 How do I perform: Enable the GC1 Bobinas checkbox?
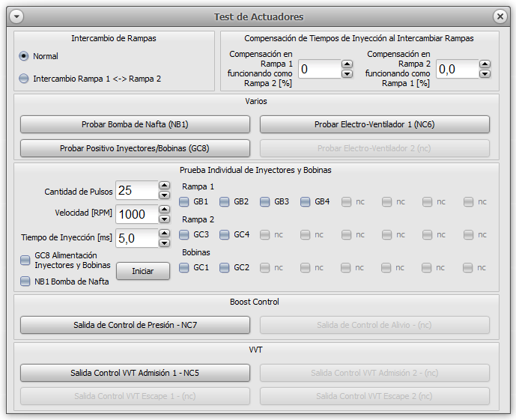[x=184, y=267]
